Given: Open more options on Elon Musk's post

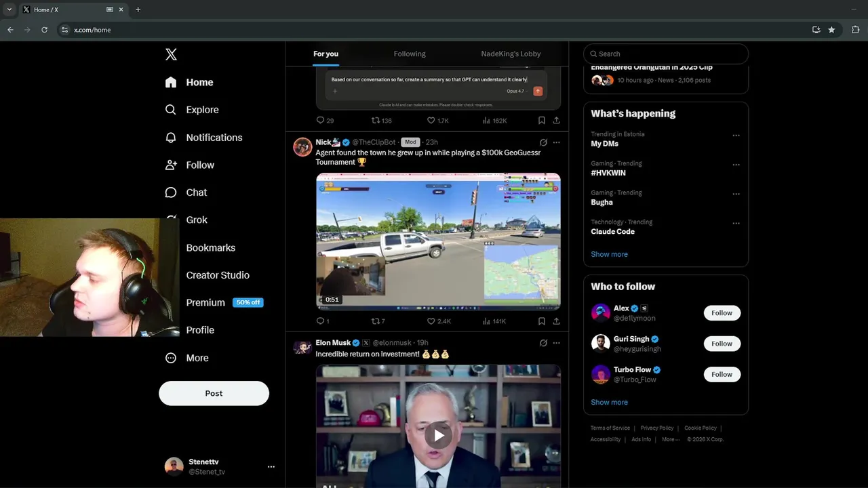Looking at the screenshot, I should point(556,343).
